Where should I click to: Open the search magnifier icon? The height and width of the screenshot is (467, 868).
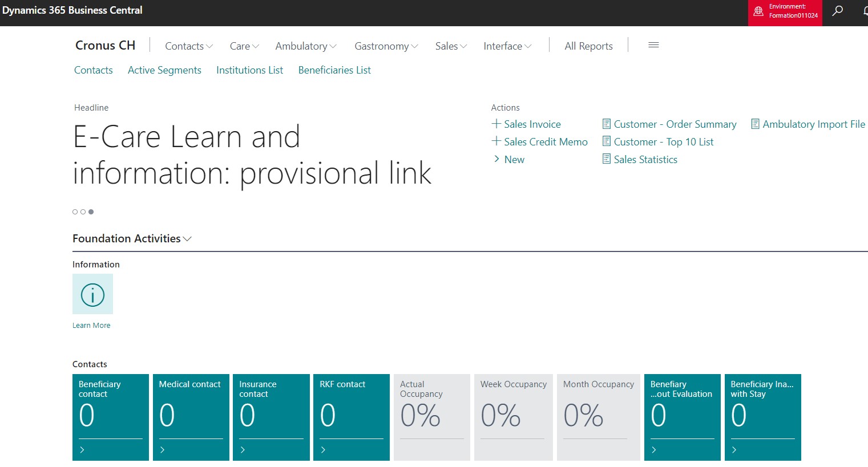tap(837, 11)
